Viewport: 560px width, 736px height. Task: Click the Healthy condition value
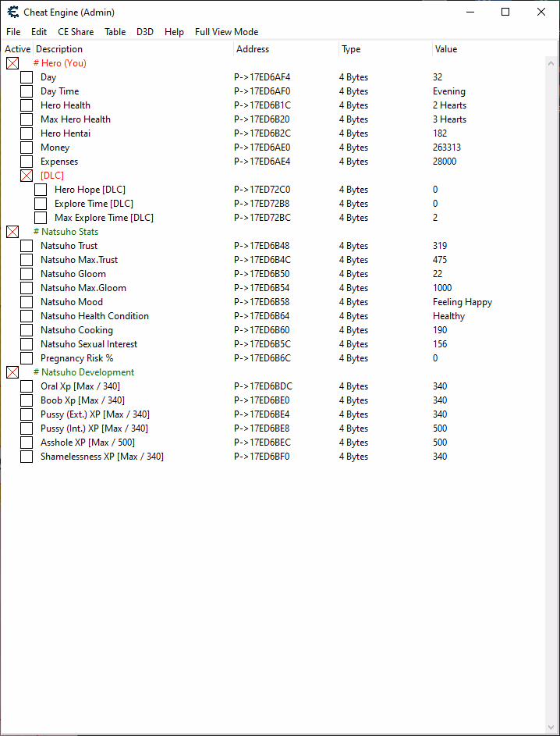[448, 316]
